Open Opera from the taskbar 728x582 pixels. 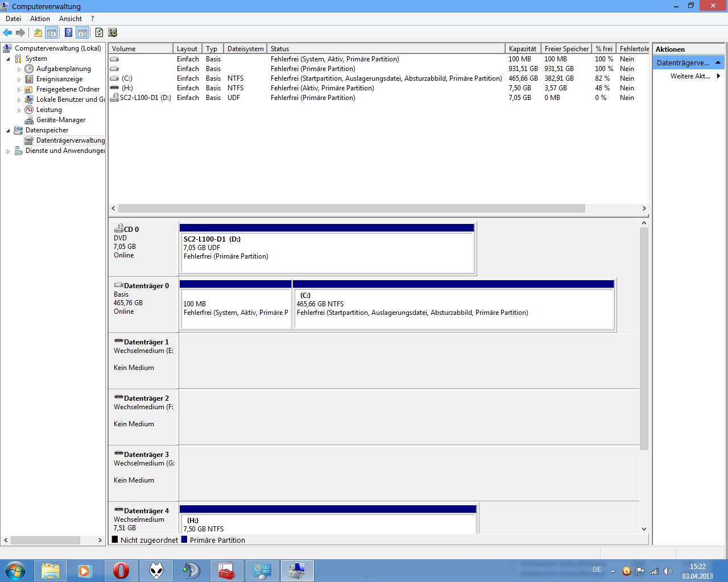click(x=121, y=571)
